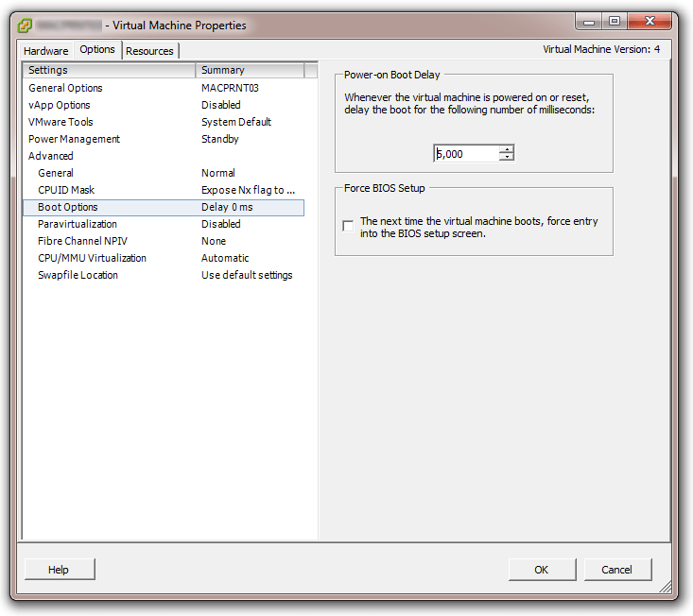Click the Summary column header
Image resolution: width=693 pixels, height=616 pixels.
tap(250, 70)
